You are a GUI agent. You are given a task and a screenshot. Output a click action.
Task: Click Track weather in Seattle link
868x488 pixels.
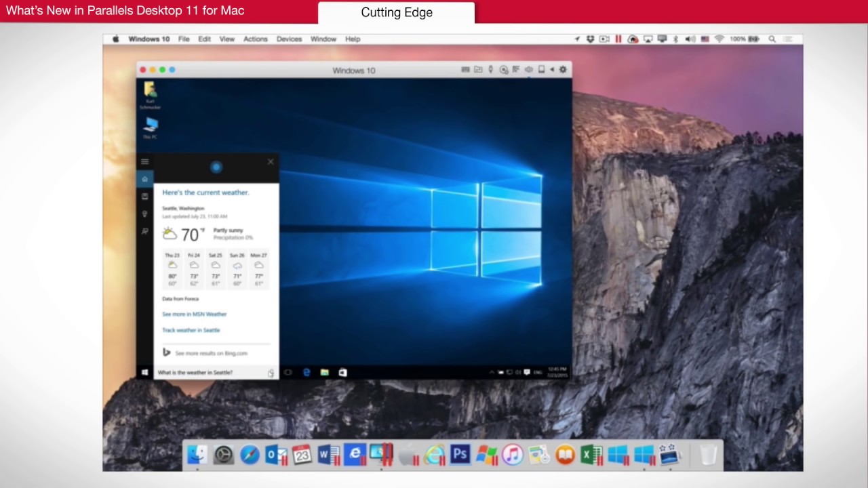191,330
